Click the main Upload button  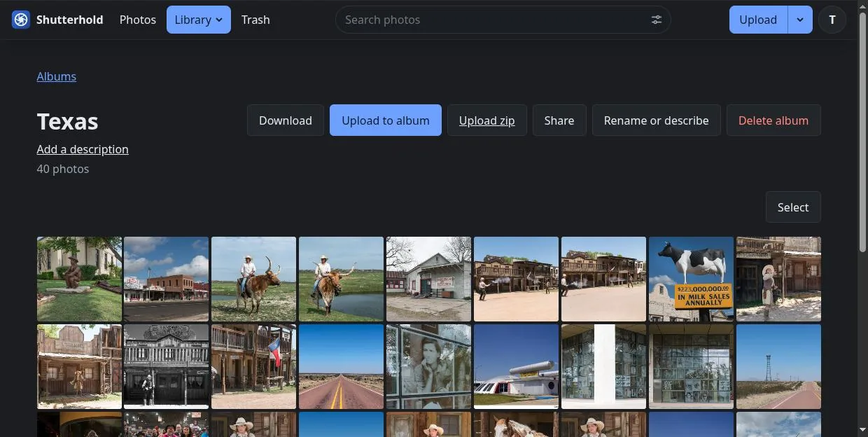click(x=758, y=20)
